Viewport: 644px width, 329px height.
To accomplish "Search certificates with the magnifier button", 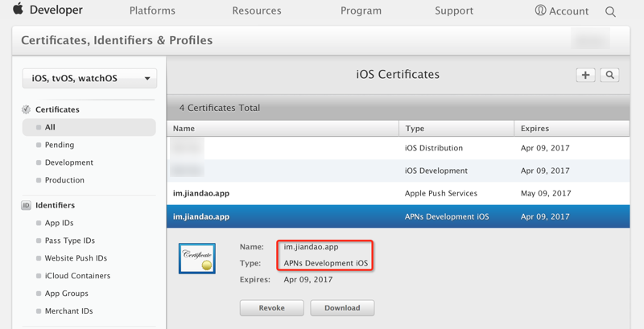I will (x=610, y=75).
